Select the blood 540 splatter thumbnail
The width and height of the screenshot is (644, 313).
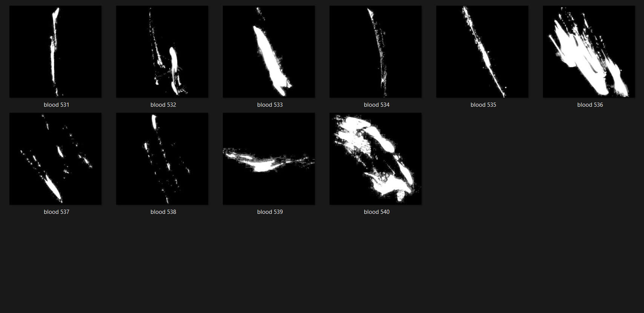(x=376, y=159)
